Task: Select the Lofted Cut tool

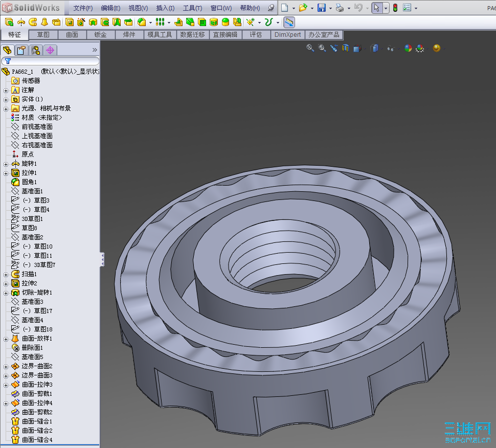Action: (117, 22)
